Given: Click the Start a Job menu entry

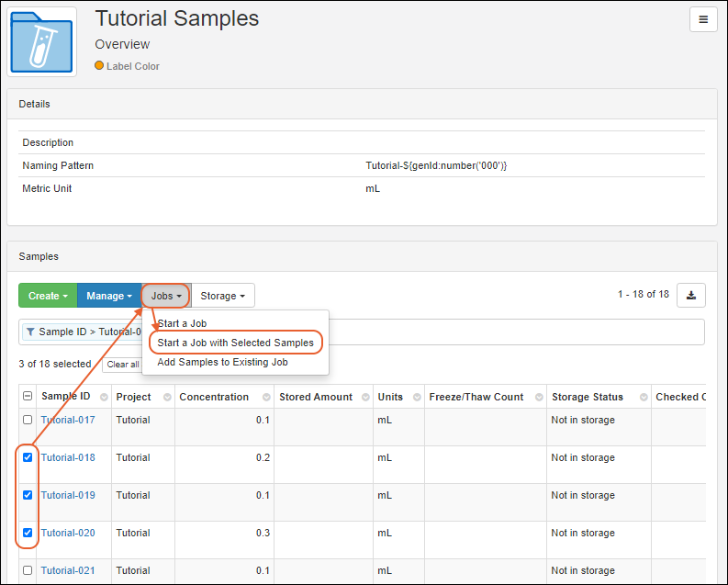Looking at the screenshot, I should tap(182, 323).
